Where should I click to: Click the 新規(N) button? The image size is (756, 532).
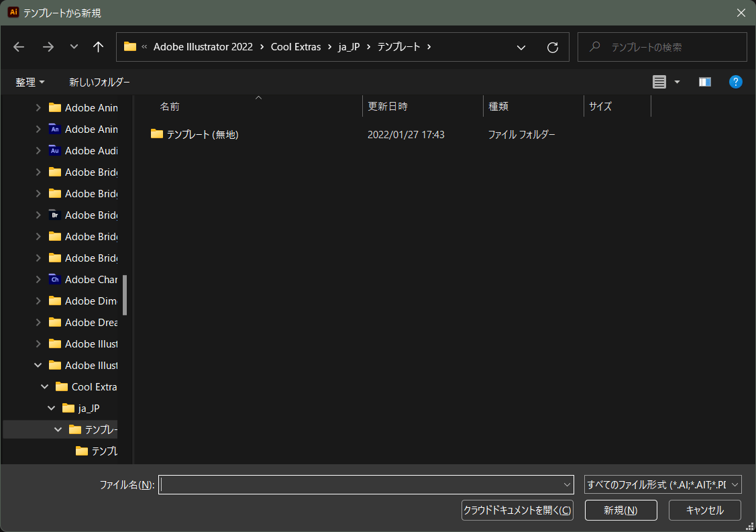(x=621, y=511)
